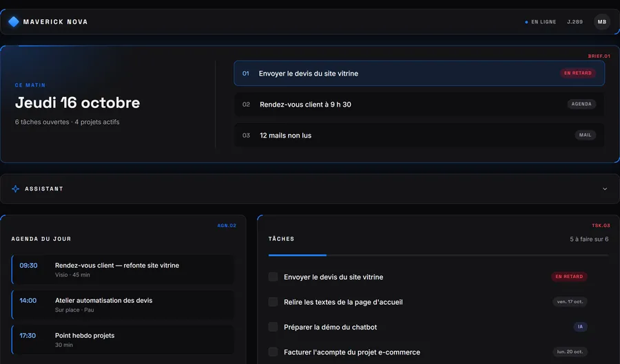Screen dimensions: 620x364
Task: Click '6 tâches ouvertes · 4 projets actifs' summary
Action: tap(68, 122)
